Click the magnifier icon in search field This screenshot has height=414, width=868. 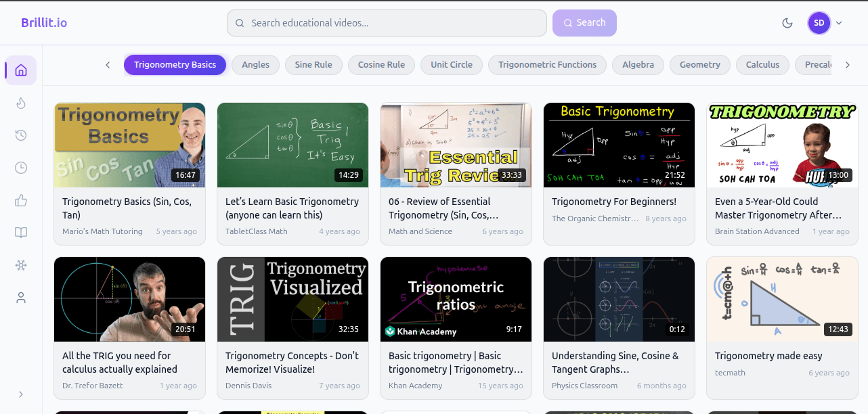pos(240,23)
